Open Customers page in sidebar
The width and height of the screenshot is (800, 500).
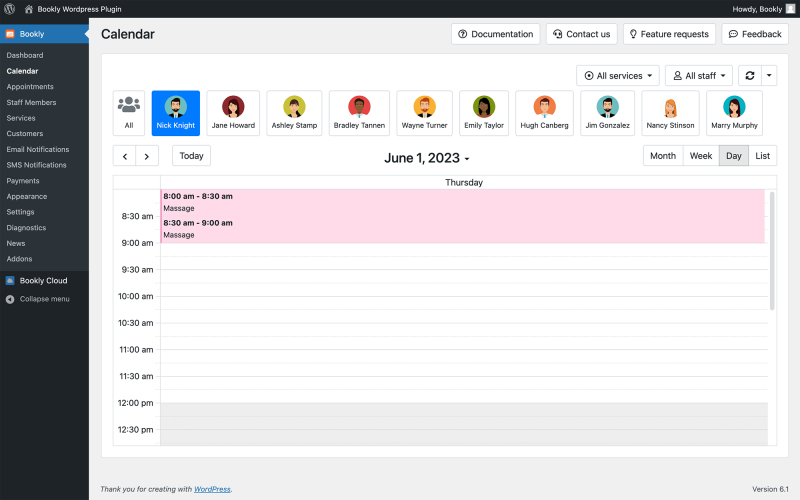pyautogui.click(x=25, y=134)
